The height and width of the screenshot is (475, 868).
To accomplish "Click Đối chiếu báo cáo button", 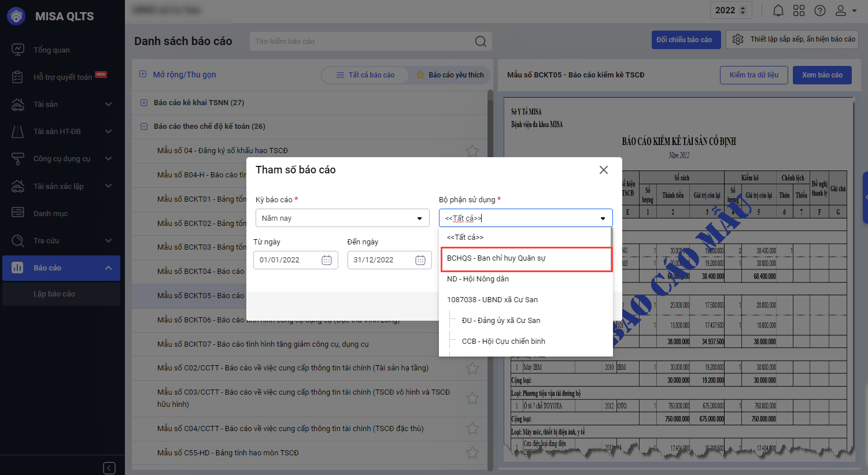I will [686, 40].
